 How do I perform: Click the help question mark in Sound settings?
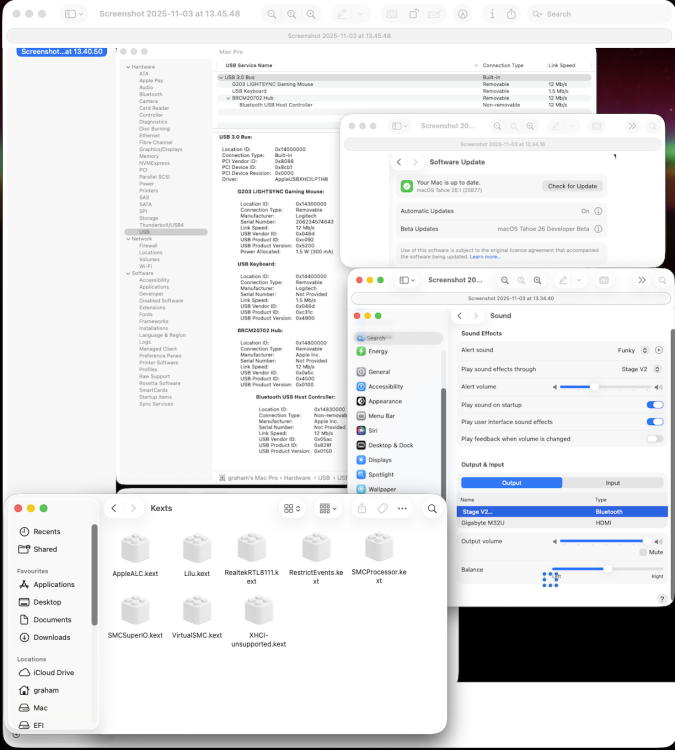[662, 598]
